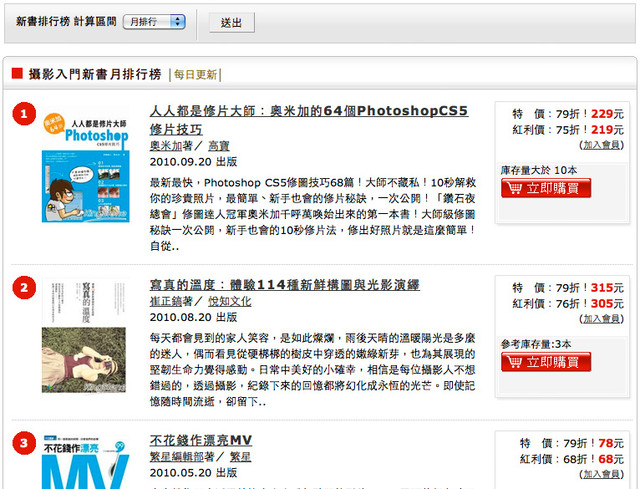Click 立即購買 for the 229元 book
640x489 pixels.
pos(546,188)
